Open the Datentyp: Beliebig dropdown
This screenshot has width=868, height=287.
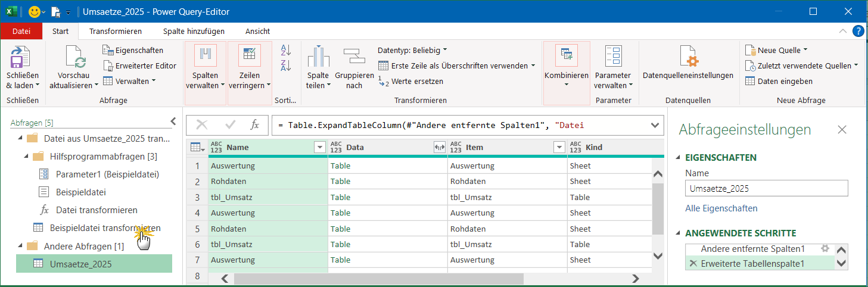tap(412, 50)
